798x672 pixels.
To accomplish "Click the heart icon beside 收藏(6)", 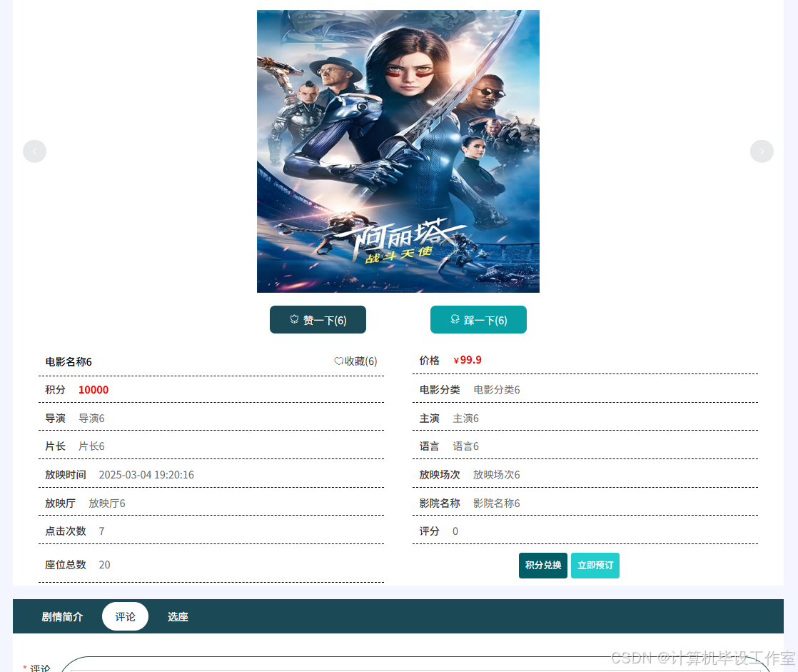I will click(x=338, y=361).
